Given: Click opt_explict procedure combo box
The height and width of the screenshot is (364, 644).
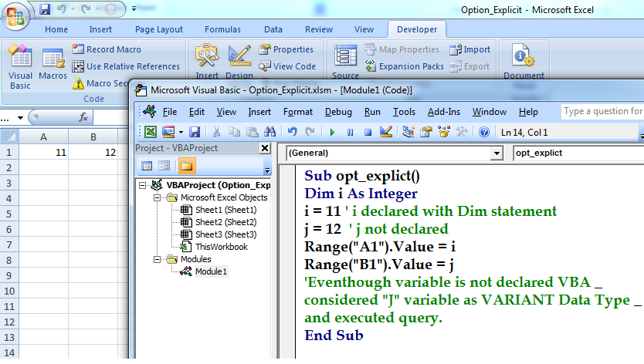Looking at the screenshot, I should [578, 153].
